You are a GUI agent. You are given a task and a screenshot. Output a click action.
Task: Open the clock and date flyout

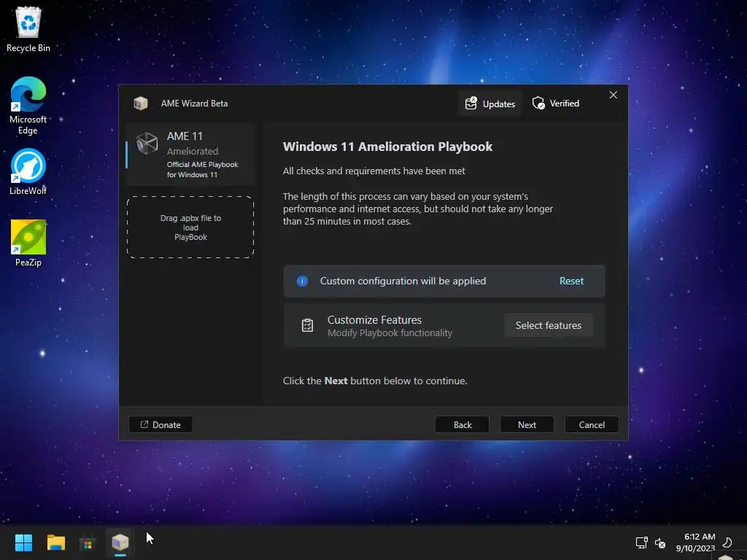(695, 542)
